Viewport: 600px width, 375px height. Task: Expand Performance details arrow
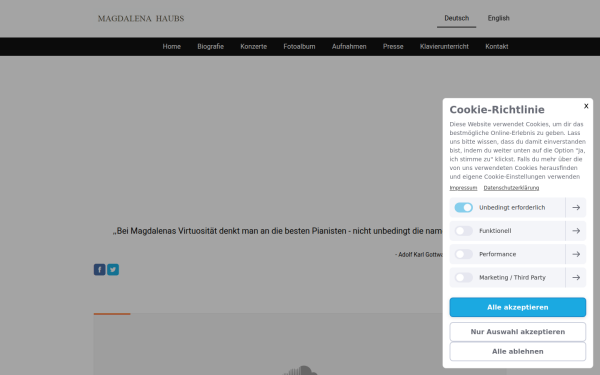click(576, 254)
